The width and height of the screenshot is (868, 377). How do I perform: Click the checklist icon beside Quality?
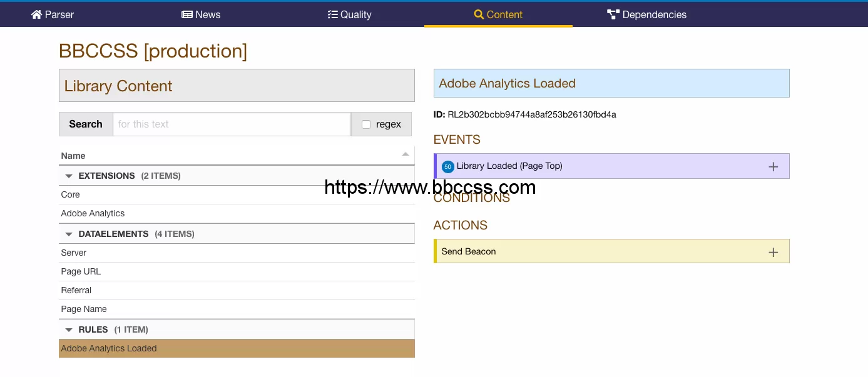click(332, 14)
